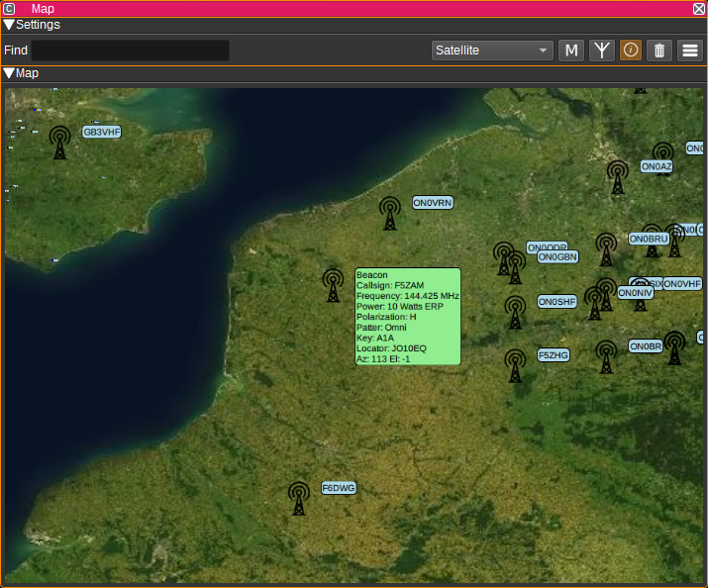708x588 pixels.
Task: Click the trash icon to delete items
Action: click(x=659, y=50)
